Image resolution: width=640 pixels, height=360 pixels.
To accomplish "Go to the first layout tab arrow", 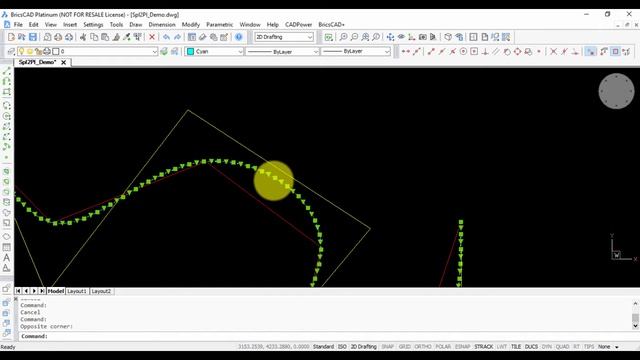I will pos(18,291).
